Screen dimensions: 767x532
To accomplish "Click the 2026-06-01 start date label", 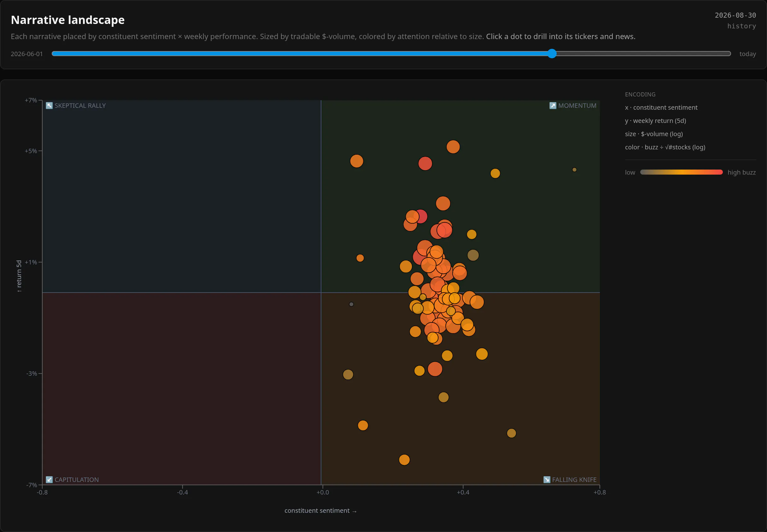I will pos(27,54).
